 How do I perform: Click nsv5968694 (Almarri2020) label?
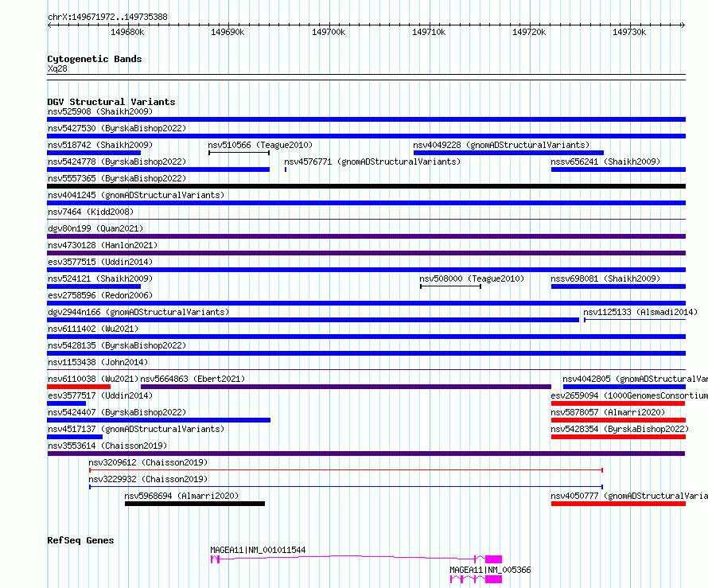pyautogui.click(x=181, y=496)
